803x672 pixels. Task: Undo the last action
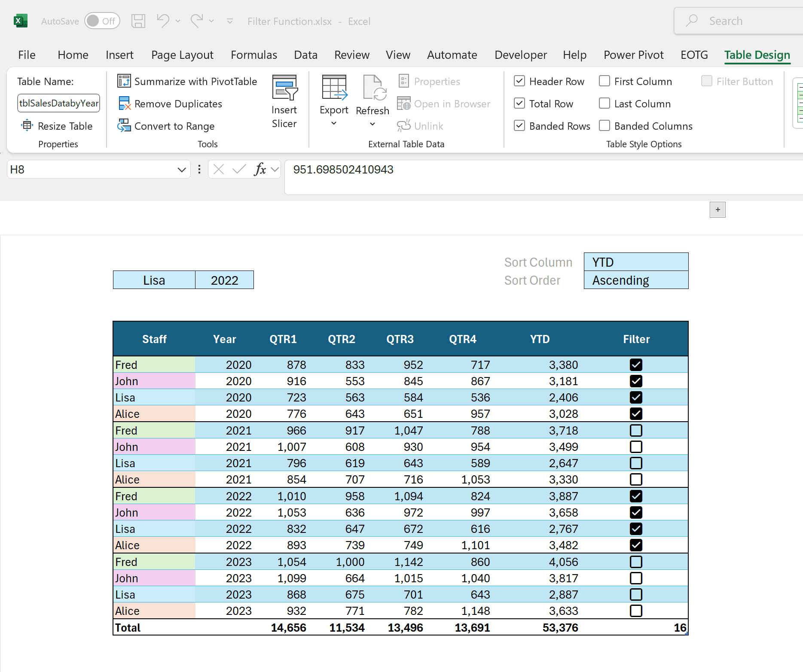click(x=164, y=21)
